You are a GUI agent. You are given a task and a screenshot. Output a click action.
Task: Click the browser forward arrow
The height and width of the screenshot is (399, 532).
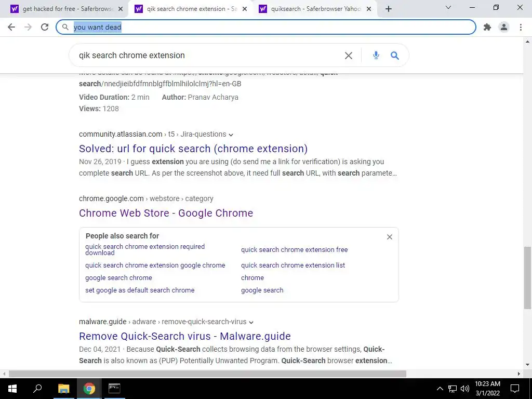click(28, 27)
